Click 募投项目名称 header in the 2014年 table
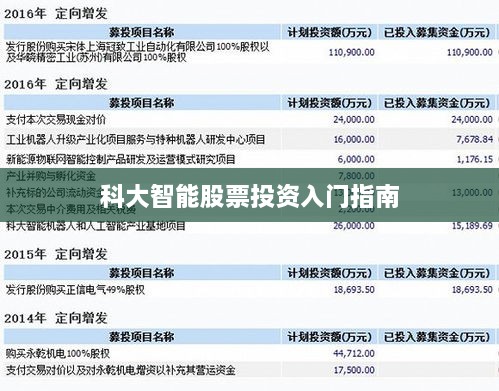This screenshot has height=391, width=499. [142, 337]
